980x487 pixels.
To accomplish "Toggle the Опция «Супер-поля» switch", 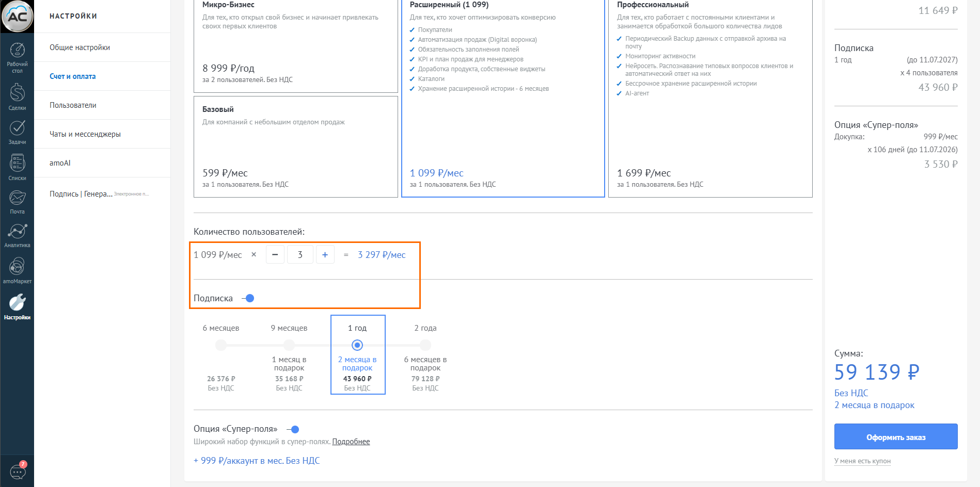I will pyautogui.click(x=293, y=429).
